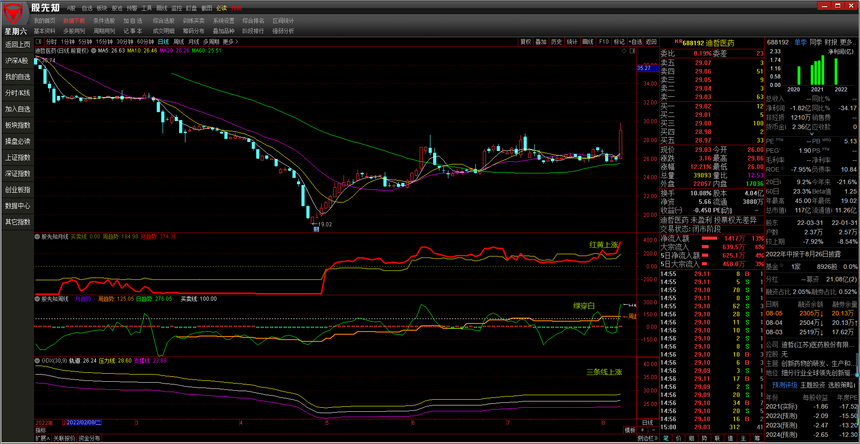The image size is (860, 444).
Task: Switch to 周线 period tab
Action: 178,42
